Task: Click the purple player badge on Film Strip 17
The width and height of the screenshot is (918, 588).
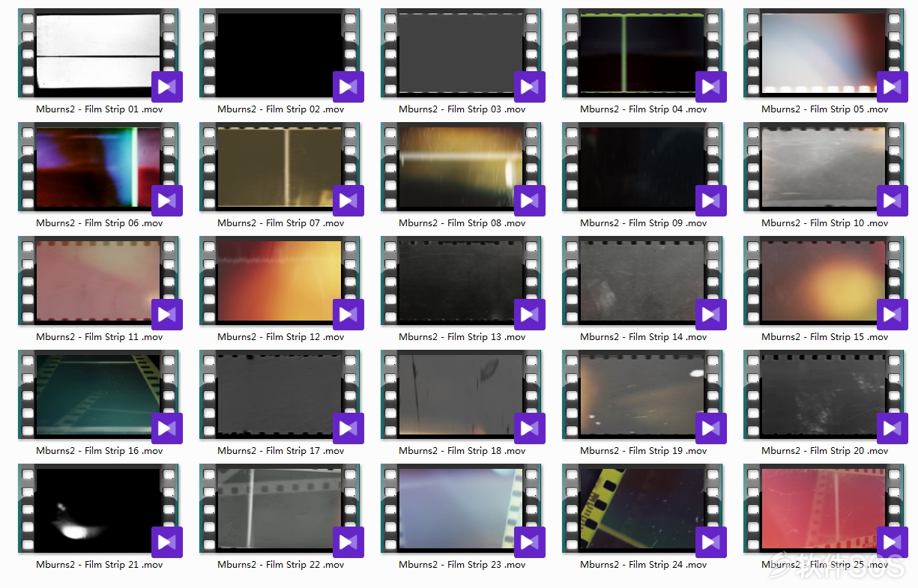Action: (348, 428)
